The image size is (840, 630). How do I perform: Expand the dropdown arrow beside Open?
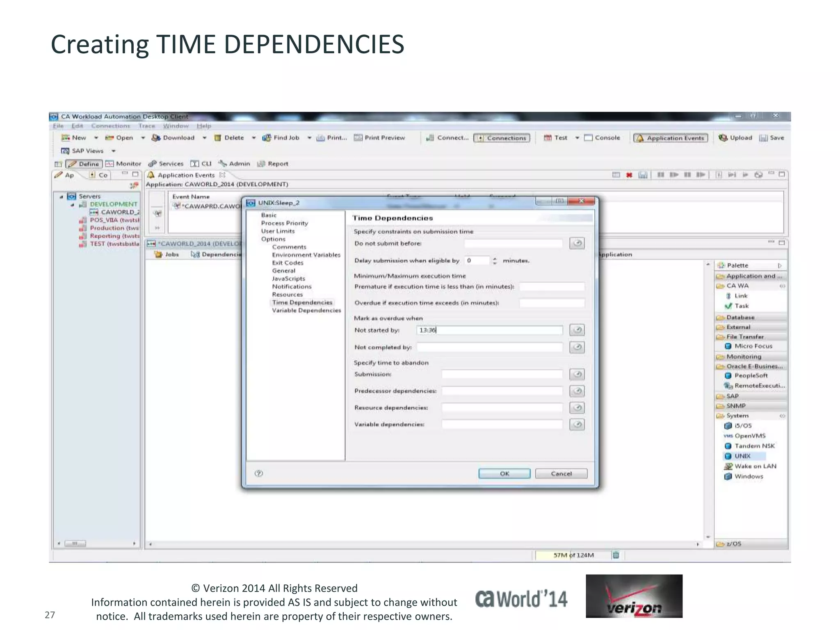coord(143,138)
